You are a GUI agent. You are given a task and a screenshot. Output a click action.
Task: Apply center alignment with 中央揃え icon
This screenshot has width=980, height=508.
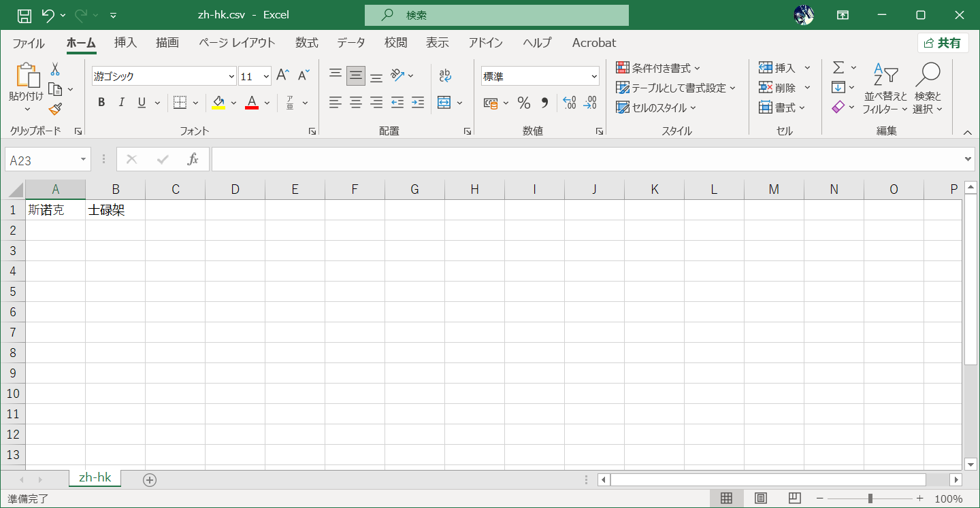(355, 102)
